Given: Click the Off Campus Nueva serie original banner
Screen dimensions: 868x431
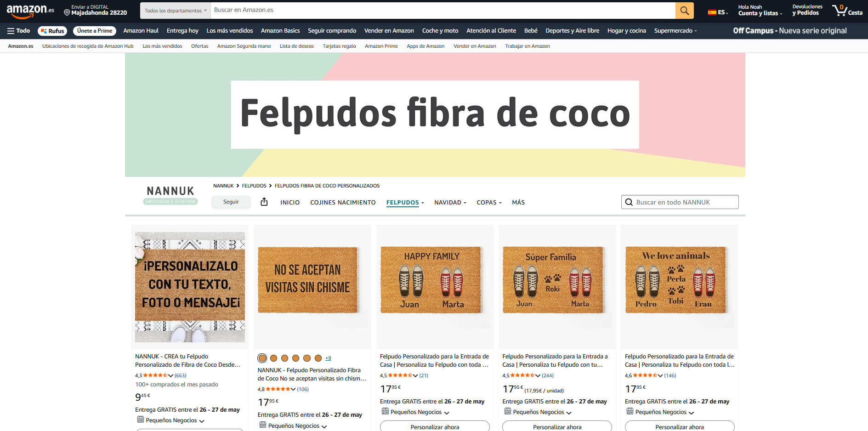Looking at the screenshot, I should click(x=789, y=31).
